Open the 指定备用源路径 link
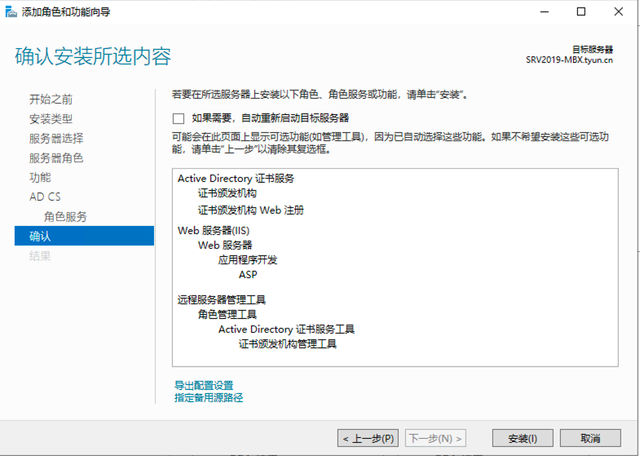 (209, 397)
